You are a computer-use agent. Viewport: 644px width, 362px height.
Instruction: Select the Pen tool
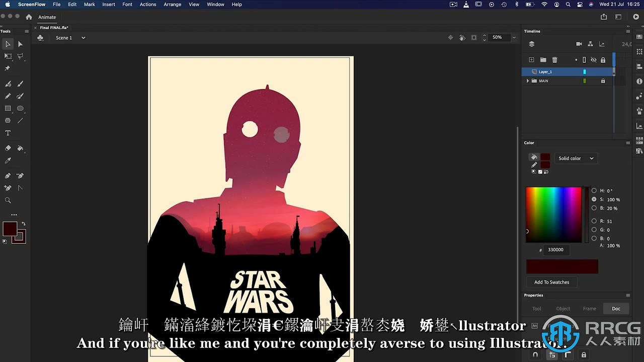8,176
